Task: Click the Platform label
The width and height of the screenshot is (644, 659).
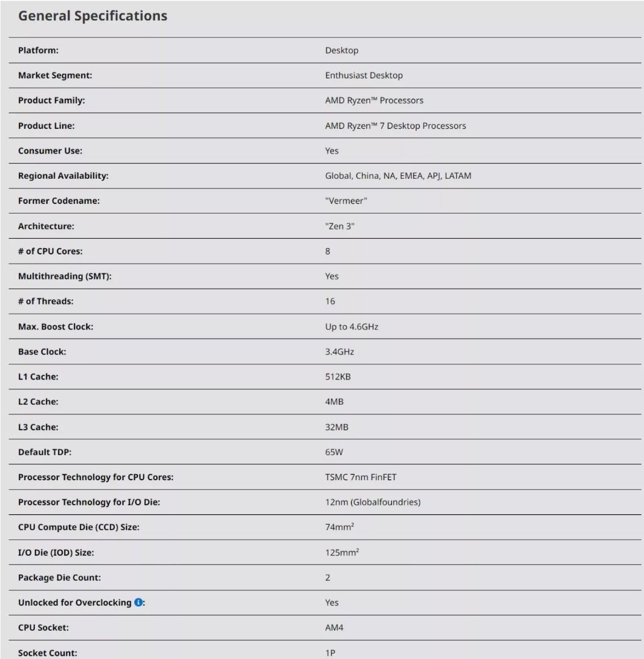Action: click(38, 51)
